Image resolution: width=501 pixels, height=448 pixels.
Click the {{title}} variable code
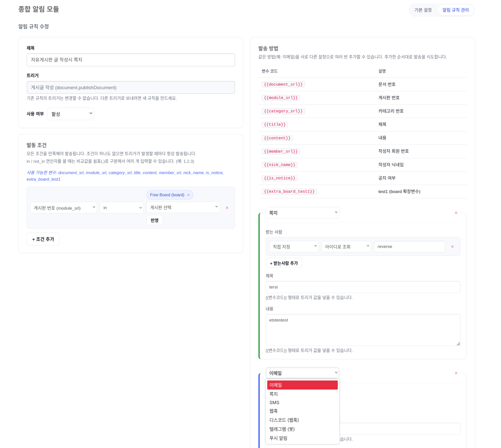coord(275,125)
